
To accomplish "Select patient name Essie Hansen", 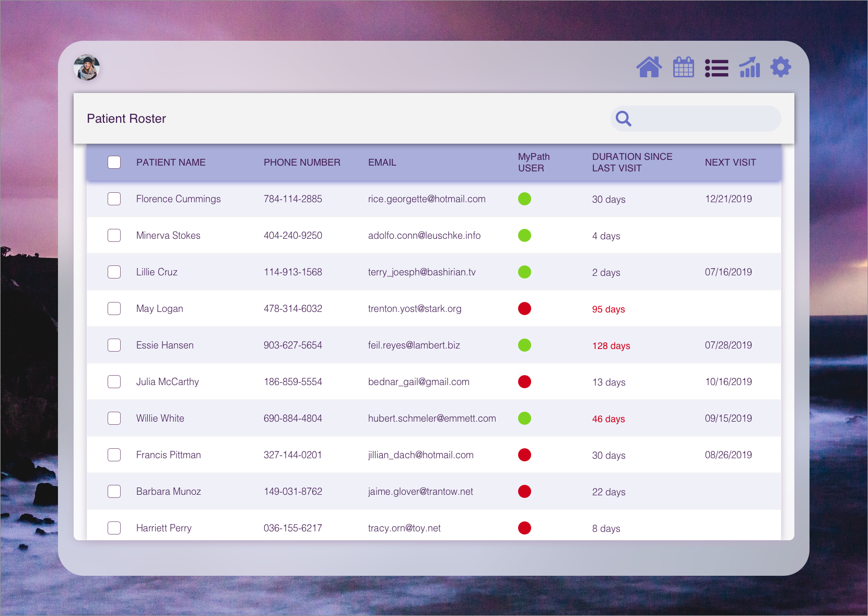I will point(165,345).
